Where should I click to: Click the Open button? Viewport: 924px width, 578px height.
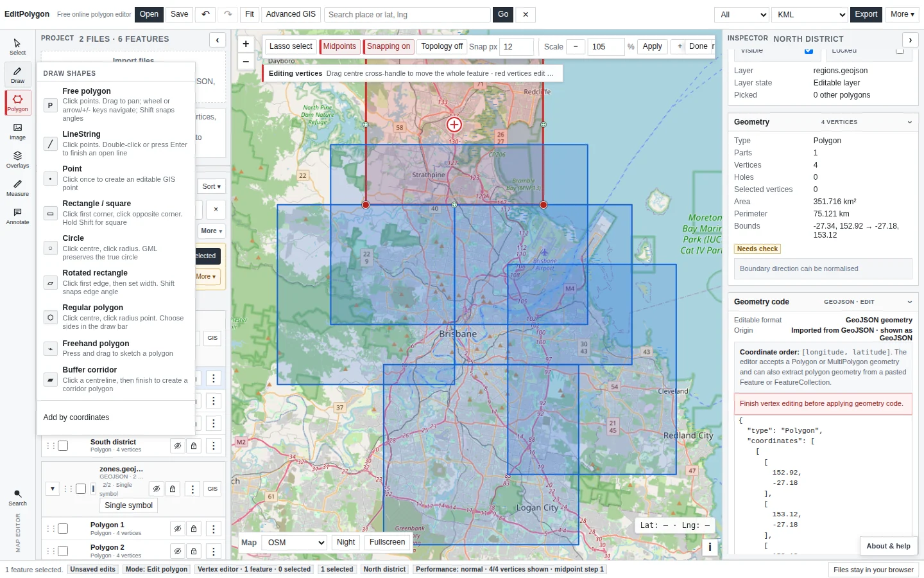tap(149, 14)
